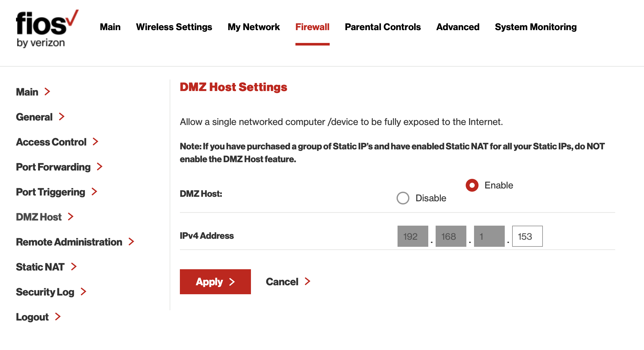Click the chevron beside Logout
The image size is (644, 350).
(x=58, y=317)
